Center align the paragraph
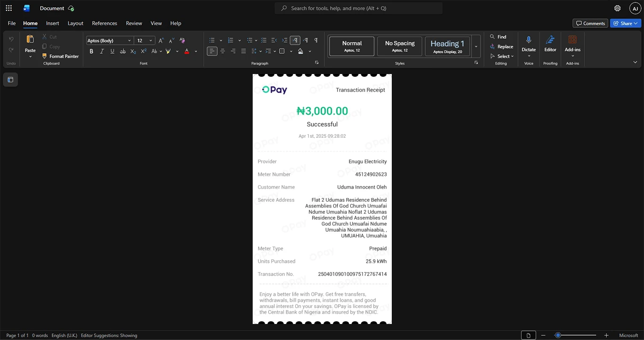 point(223,51)
